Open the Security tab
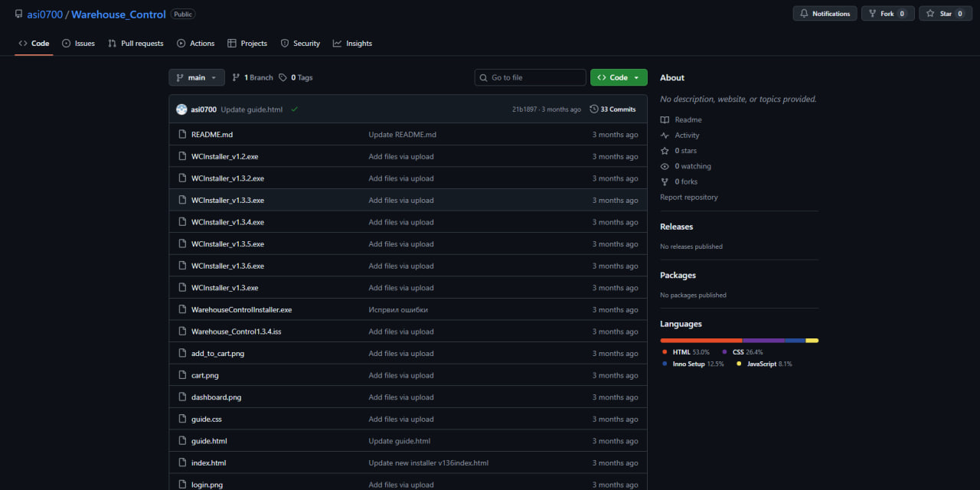 click(300, 44)
